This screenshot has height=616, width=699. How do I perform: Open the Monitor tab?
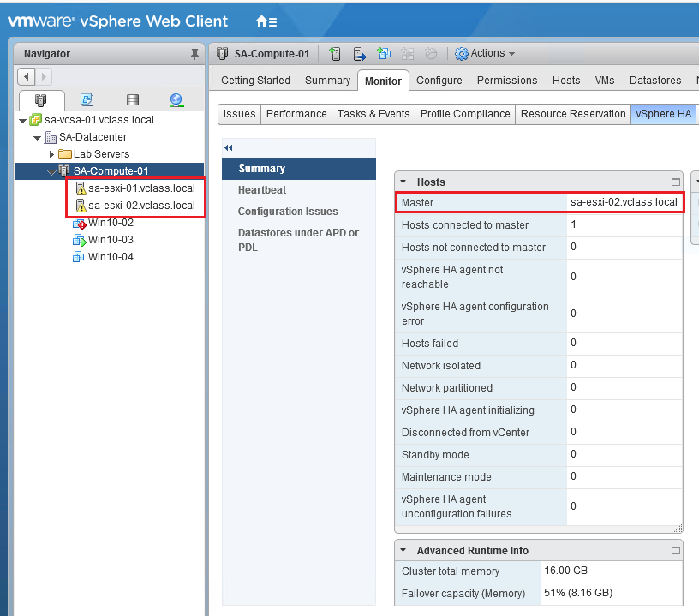(383, 81)
